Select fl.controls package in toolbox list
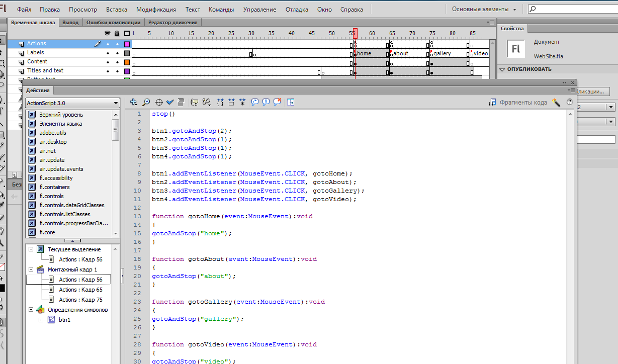Screen dimensions: 618x364 tap(52, 196)
